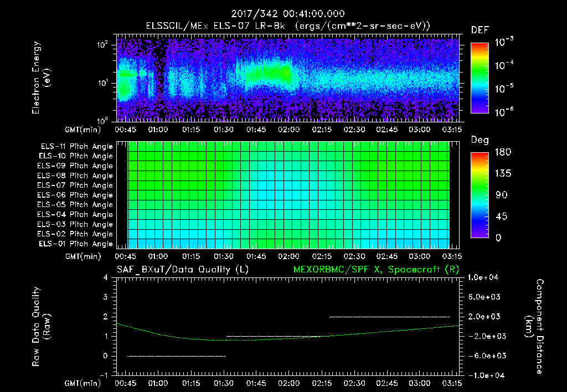Click the DEF color bar legend

tap(480, 78)
